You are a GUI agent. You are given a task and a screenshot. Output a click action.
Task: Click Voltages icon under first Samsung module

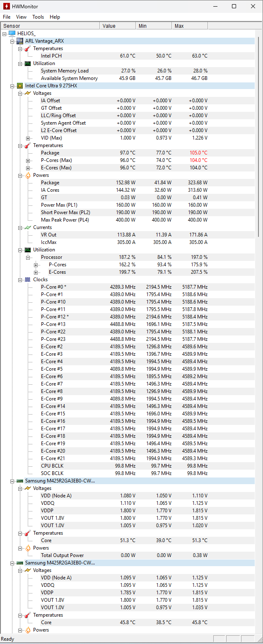(27, 488)
